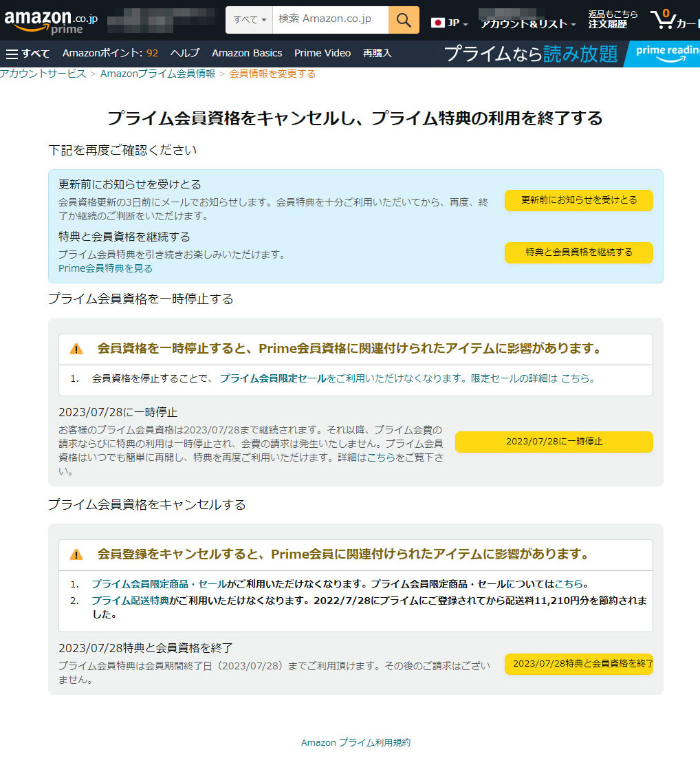The height and width of the screenshot is (765, 700).
Task: Click the orange search magnifier icon
Action: click(x=404, y=20)
